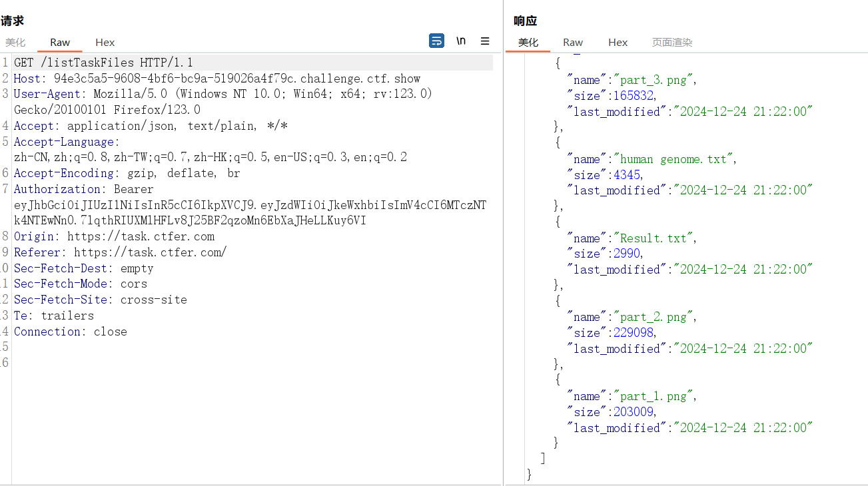Click the Accept-Encoding: gzip, deflate, br line
Screen dimensions: 868x486
(127, 173)
